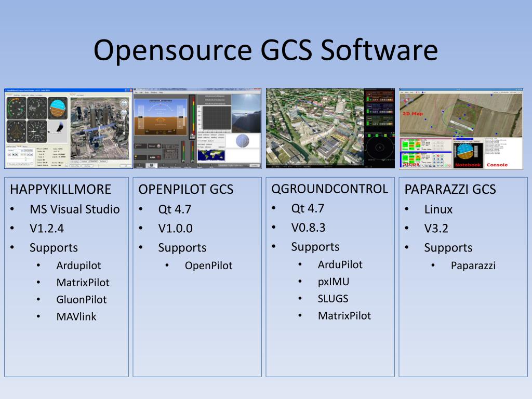Click 'Qt 4.7' under OPENPILOT GCS
This screenshot has width=532, height=399.
pos(175,209)
